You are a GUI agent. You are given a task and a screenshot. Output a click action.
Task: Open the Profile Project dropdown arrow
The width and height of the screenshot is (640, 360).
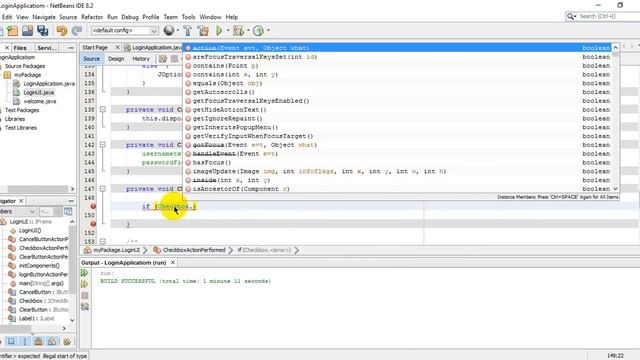[x=268, y=31]
